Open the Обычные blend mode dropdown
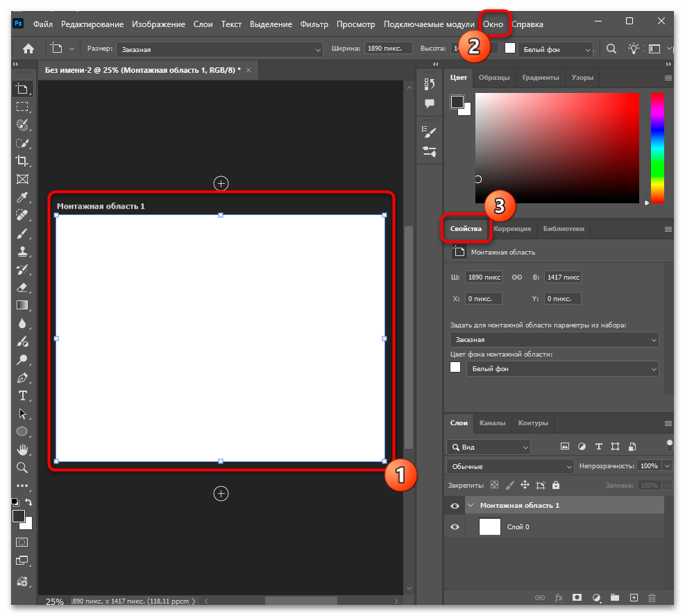The width and height of the screenshot is (685, 616). (510, 466)
